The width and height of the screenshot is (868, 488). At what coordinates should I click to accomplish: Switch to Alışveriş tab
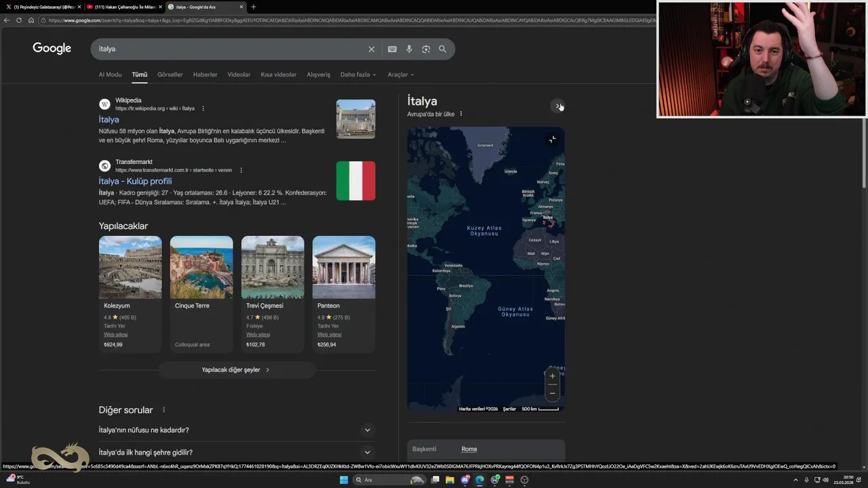(319, 75)
